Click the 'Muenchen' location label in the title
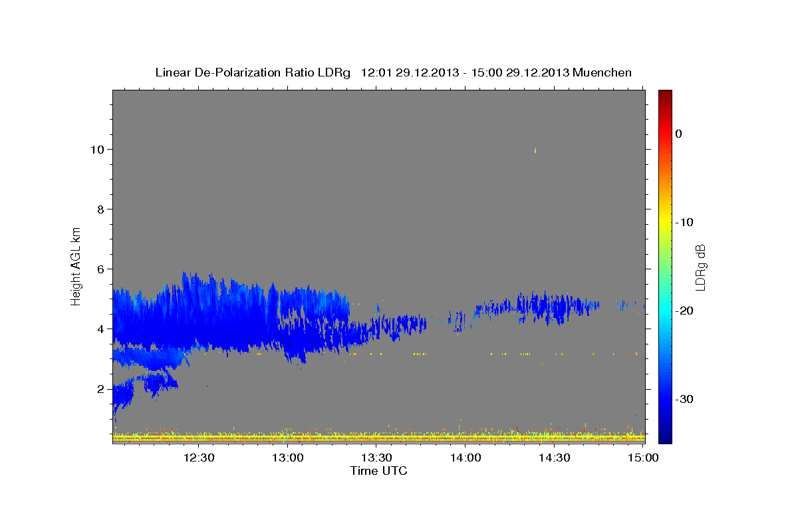The image size is (798, 532). (602, 72)
